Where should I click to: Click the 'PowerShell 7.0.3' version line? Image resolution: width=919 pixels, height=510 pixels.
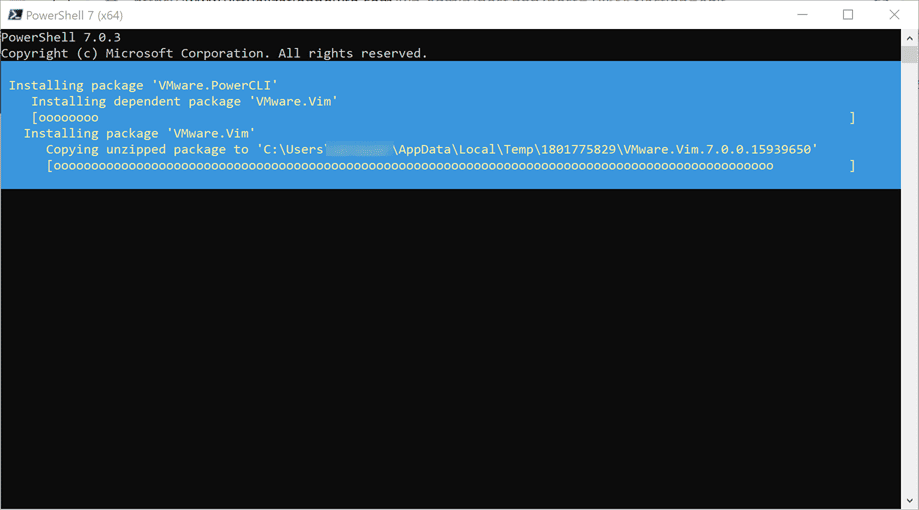click(61, 37)
